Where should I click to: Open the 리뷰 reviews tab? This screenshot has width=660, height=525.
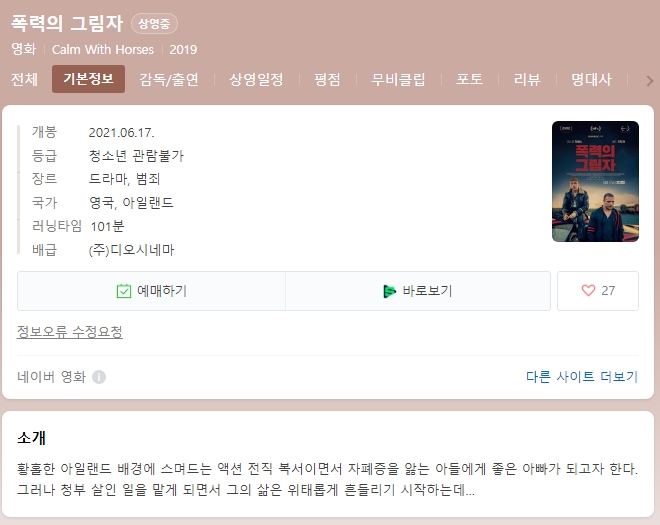[x=527, y=79]
